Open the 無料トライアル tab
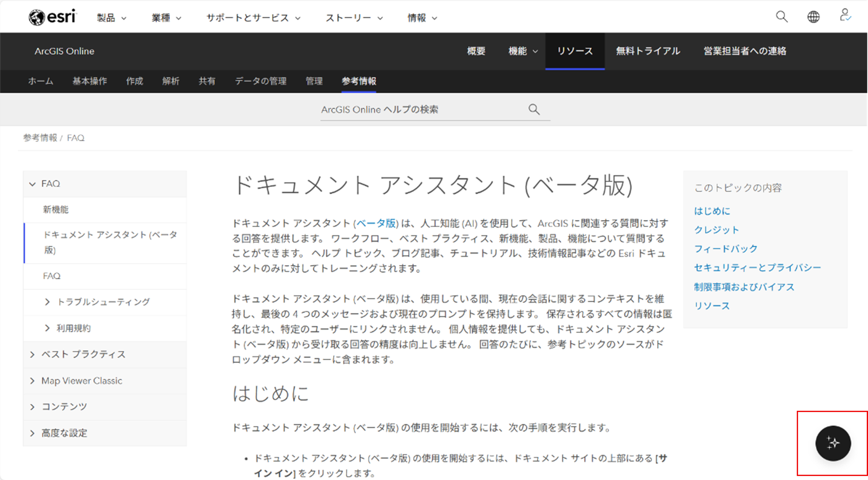868x480 pixels. 648,51
